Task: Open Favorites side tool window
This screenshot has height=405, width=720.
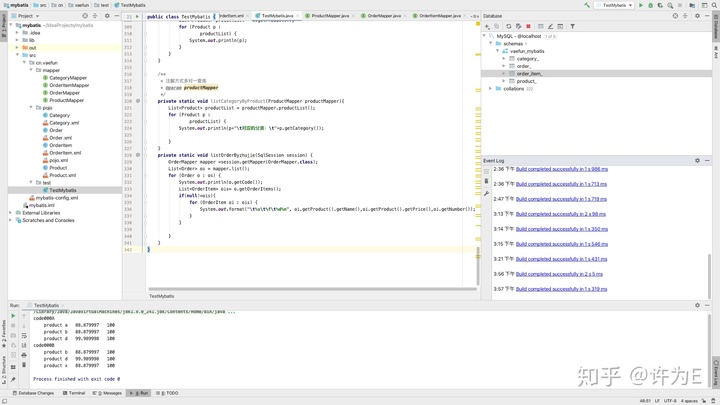Action: (4, 335)
